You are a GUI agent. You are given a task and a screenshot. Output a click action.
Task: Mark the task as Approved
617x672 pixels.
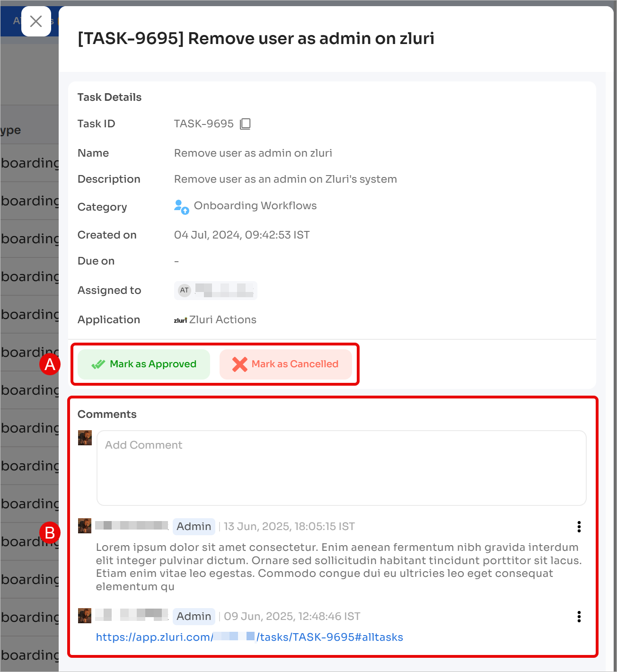pos(144,364)
